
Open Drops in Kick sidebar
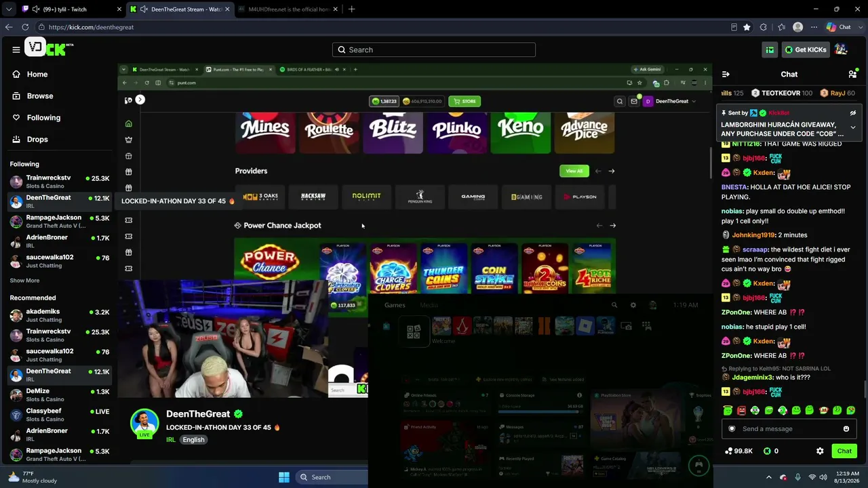point(31,140)
